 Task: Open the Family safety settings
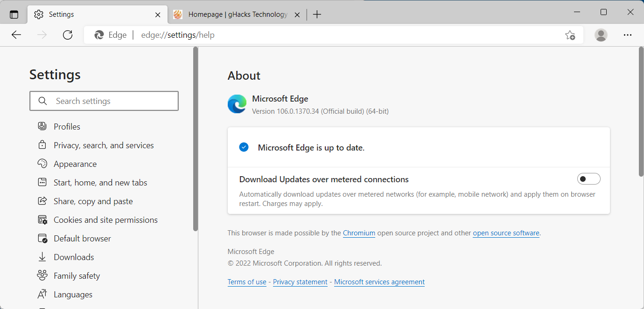point(77,275)
